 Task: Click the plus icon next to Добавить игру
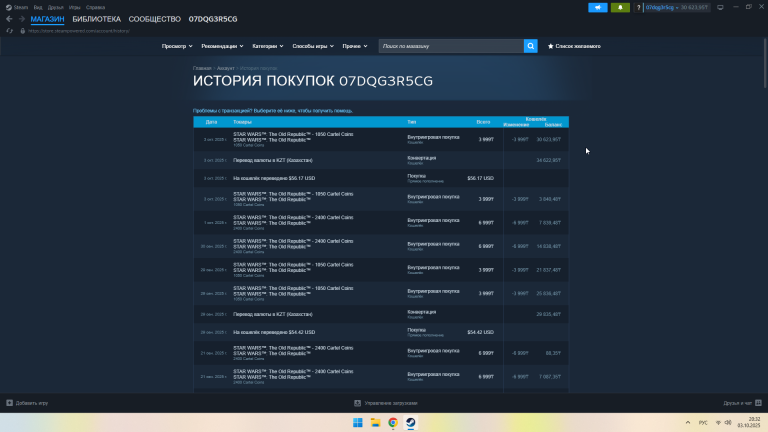(x=9, y=403)
